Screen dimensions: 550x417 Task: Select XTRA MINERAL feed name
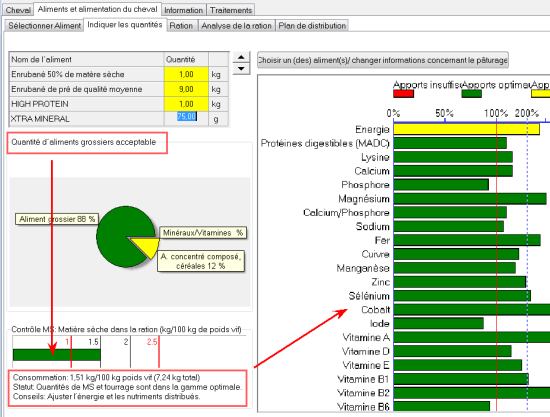(86, 119)
